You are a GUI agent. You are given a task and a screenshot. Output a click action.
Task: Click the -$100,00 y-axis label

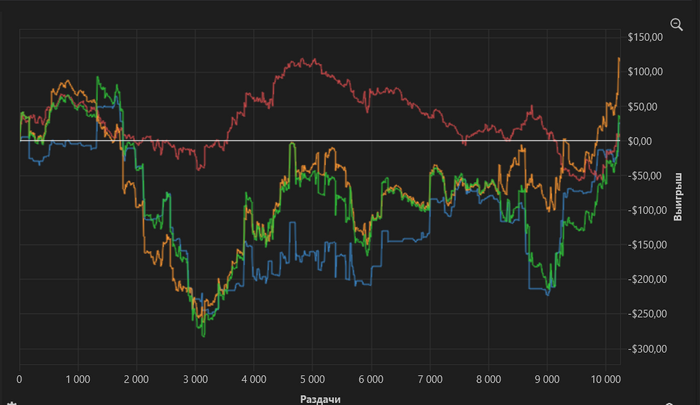(645, 210)
